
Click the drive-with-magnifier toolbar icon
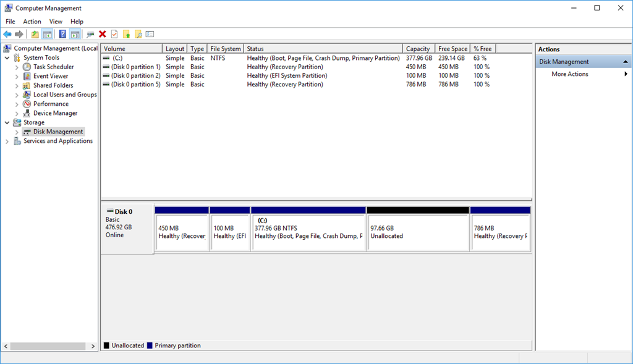click(x=90, y=35)
